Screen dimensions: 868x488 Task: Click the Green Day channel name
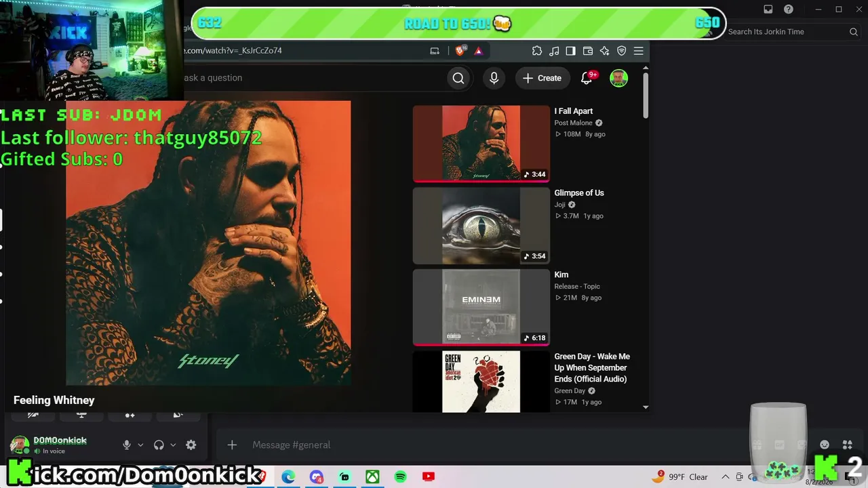570,390
